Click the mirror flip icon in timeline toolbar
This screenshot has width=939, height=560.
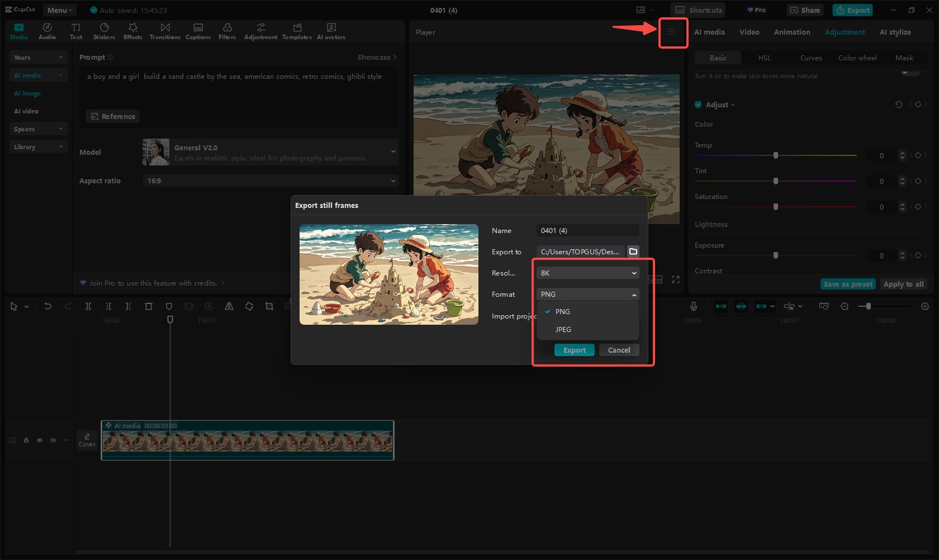[x=229, y=306]
